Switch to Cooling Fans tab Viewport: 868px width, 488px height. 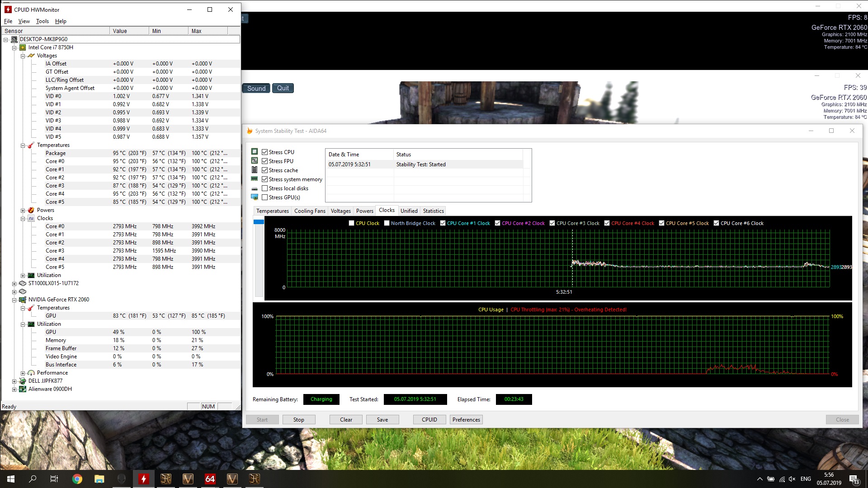point(310,211)
